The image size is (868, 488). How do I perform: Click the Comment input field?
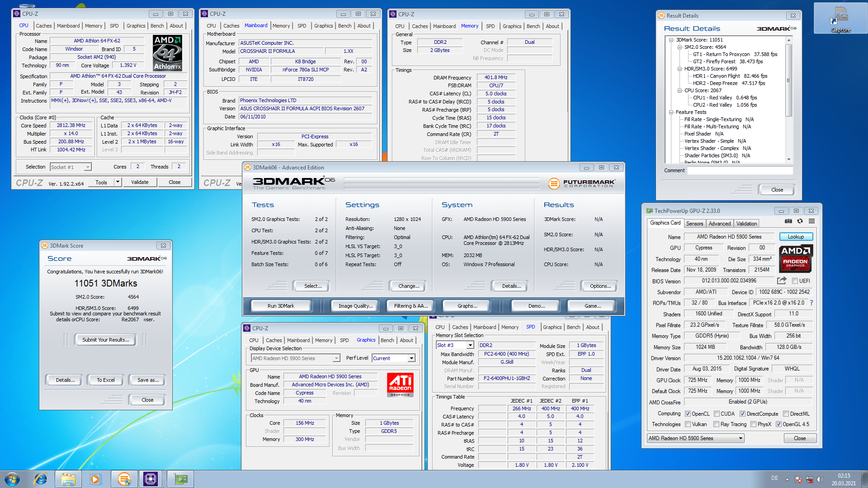pos(740,170)
